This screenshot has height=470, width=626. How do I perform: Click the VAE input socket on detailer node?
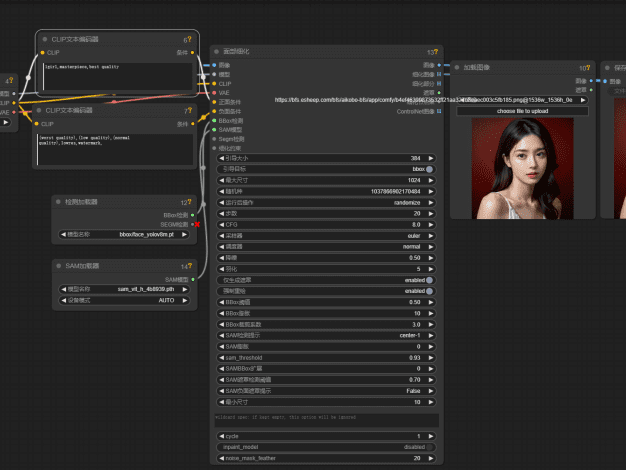214,93
